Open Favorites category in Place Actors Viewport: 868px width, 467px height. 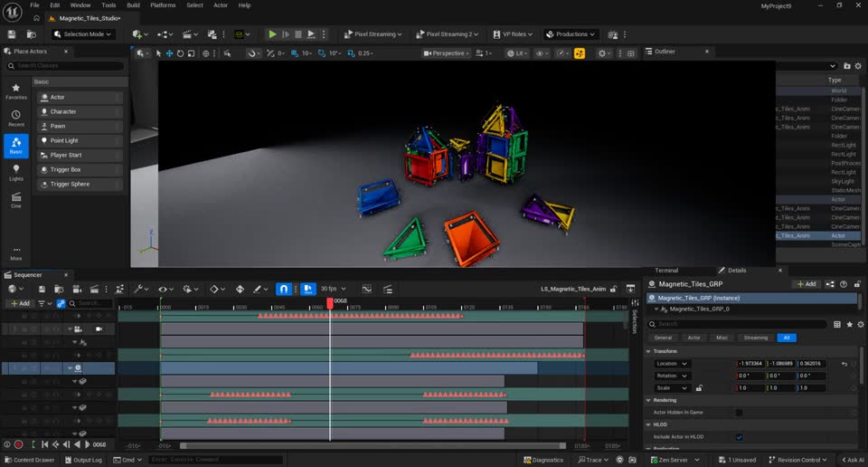pyautogui.click(x=16, y=91)
